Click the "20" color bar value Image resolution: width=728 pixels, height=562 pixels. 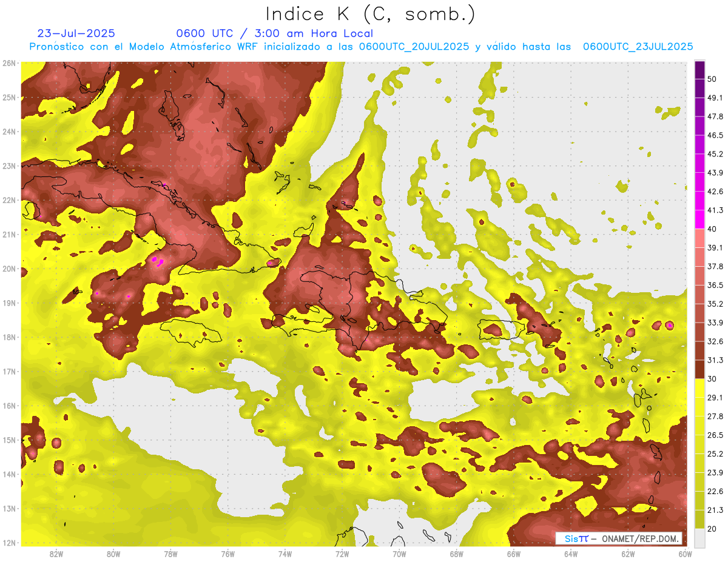pos(712,529)
